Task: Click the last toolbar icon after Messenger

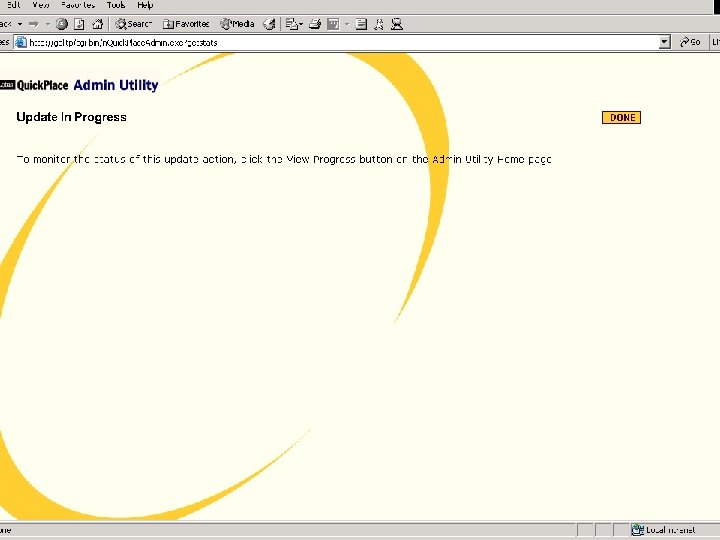Action: (x=397, y=24)
